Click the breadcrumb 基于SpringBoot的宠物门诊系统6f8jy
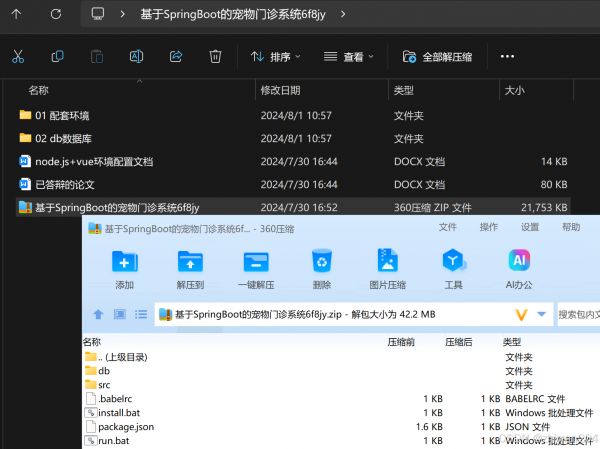Viewport: 600px width, 449px height. click(x=233, y=15)
